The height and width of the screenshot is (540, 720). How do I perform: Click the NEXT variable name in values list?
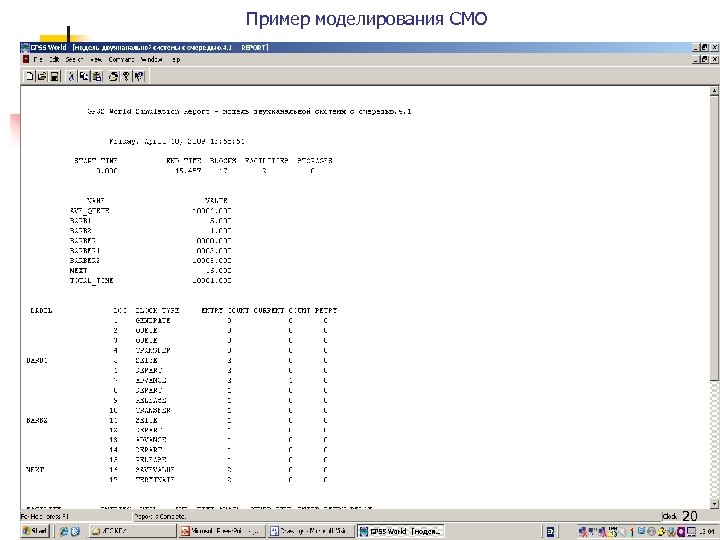pos(78,270)
